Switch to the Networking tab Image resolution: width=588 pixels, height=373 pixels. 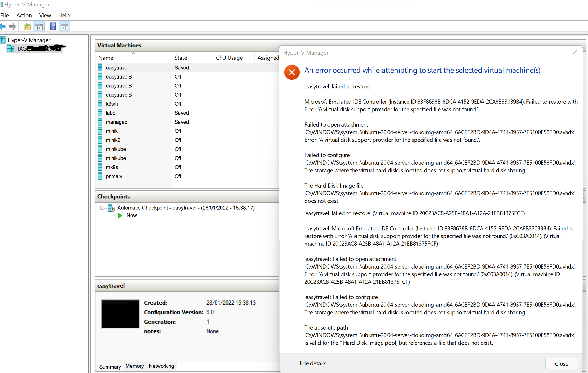click(x=161, y=366)
